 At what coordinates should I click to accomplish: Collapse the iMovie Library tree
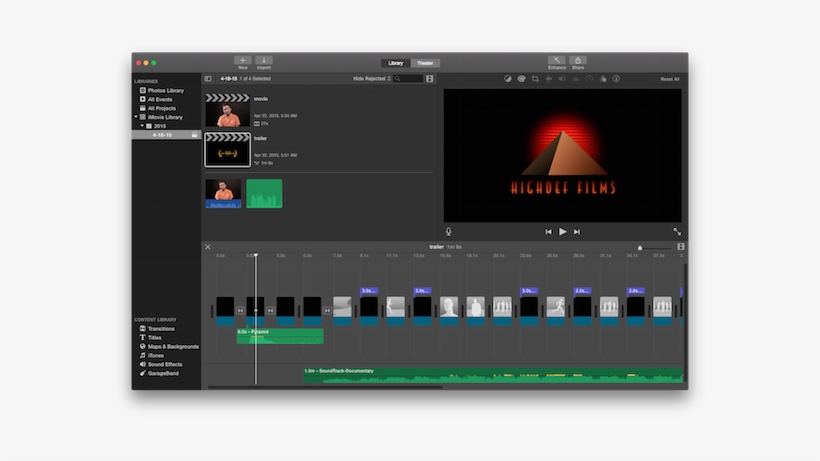coord(136,117)
